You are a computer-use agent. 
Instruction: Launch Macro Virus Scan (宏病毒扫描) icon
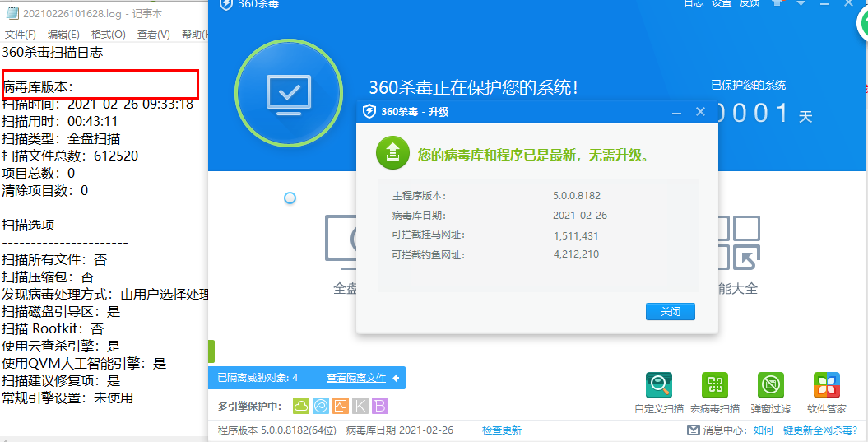pyautogui.click(x=715, y=385)
